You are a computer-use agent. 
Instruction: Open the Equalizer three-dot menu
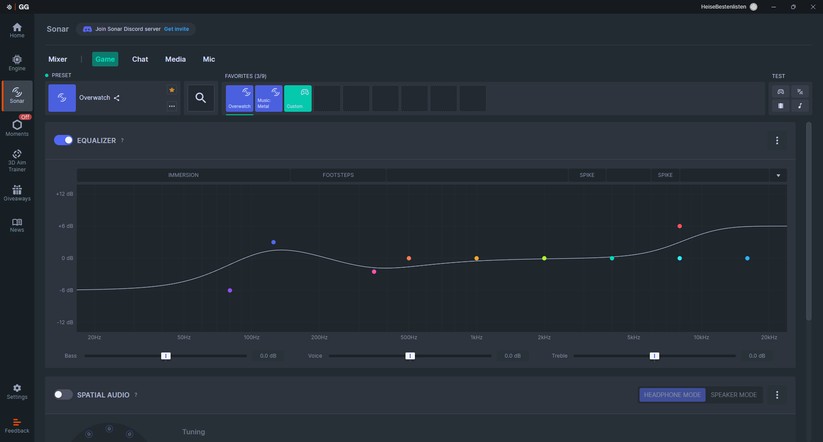click(x=777, y=140)
